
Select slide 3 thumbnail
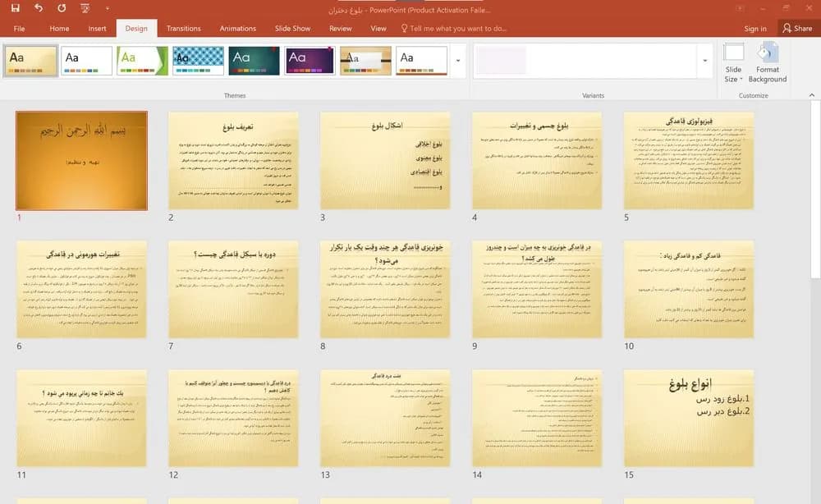[x=385, y=161]
